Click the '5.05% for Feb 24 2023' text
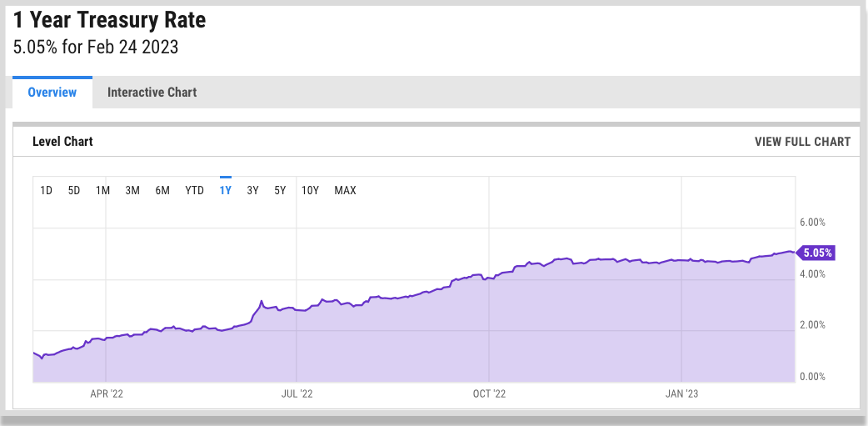The image size is (868, 426). [96, 47]
